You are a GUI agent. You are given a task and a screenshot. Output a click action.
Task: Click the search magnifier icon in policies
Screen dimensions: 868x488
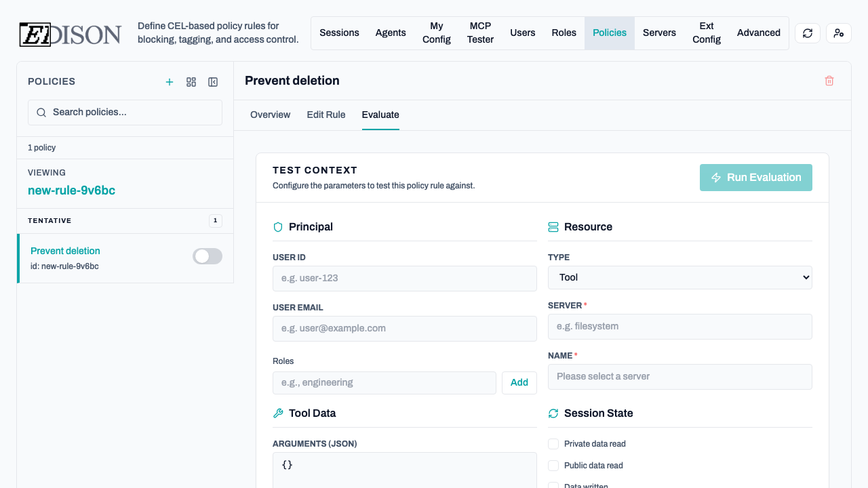click(41, 113)
